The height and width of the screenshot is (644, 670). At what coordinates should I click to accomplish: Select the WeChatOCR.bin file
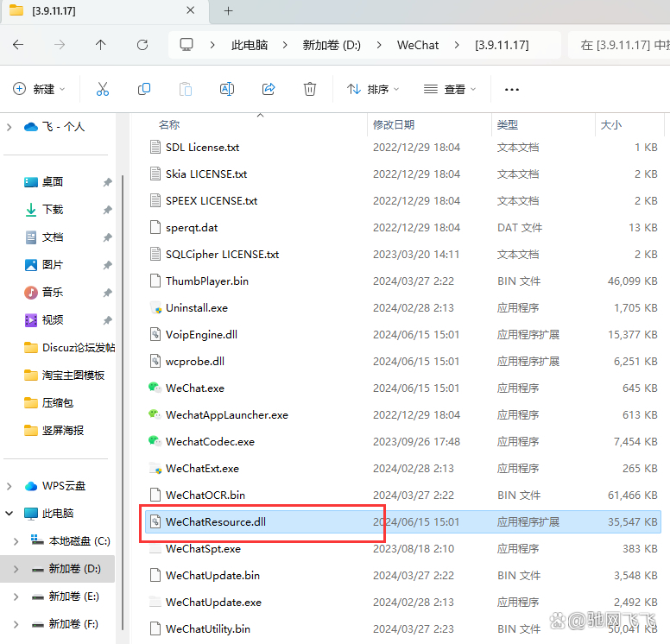[x=403, y=495]
